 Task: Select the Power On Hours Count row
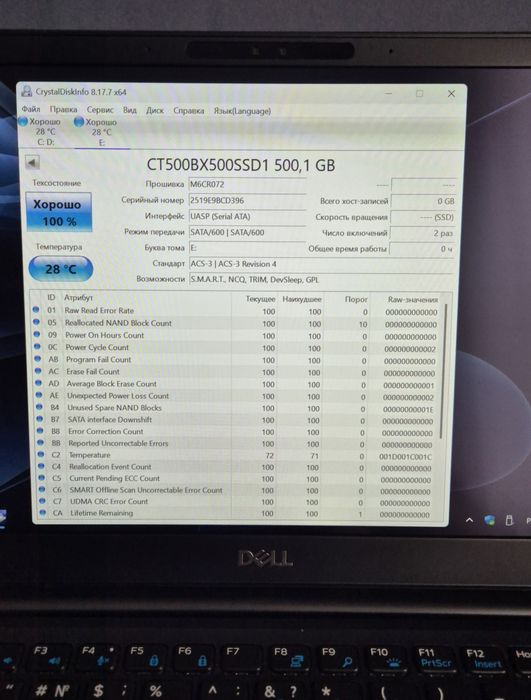point(236,336)
